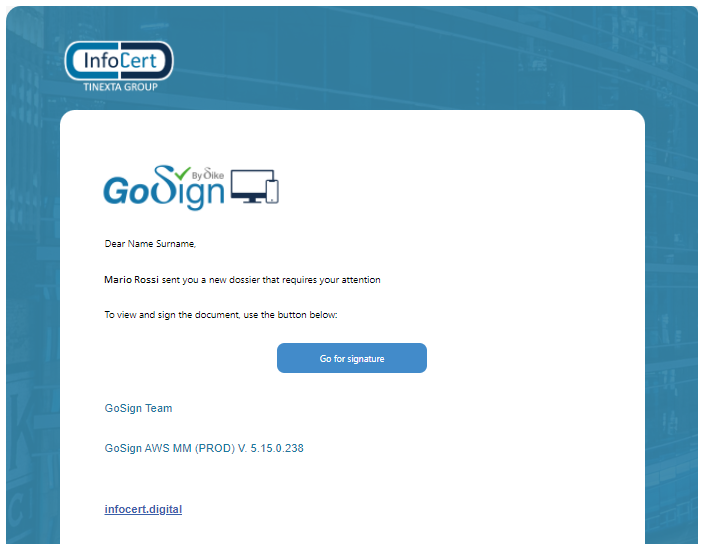702x544 pixels.
Task: Click the InfoCert logo in header
Action: (119, 62)
